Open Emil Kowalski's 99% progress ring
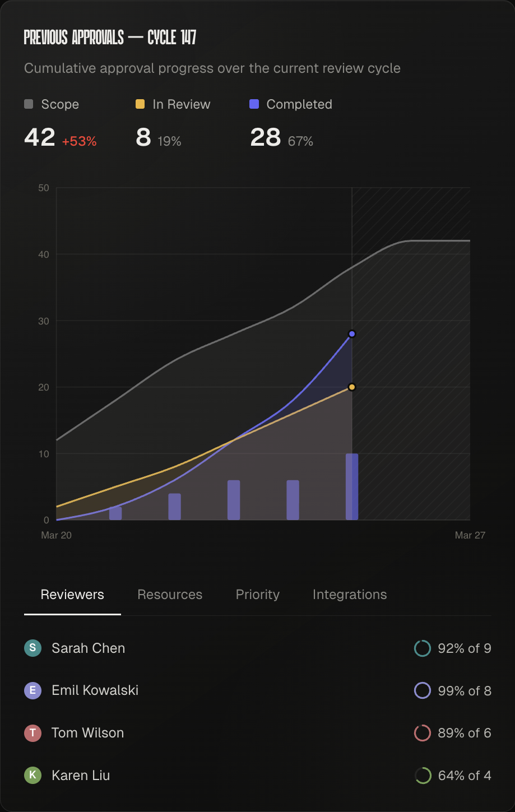Screen dimensions: 515x812 (422, 690)
